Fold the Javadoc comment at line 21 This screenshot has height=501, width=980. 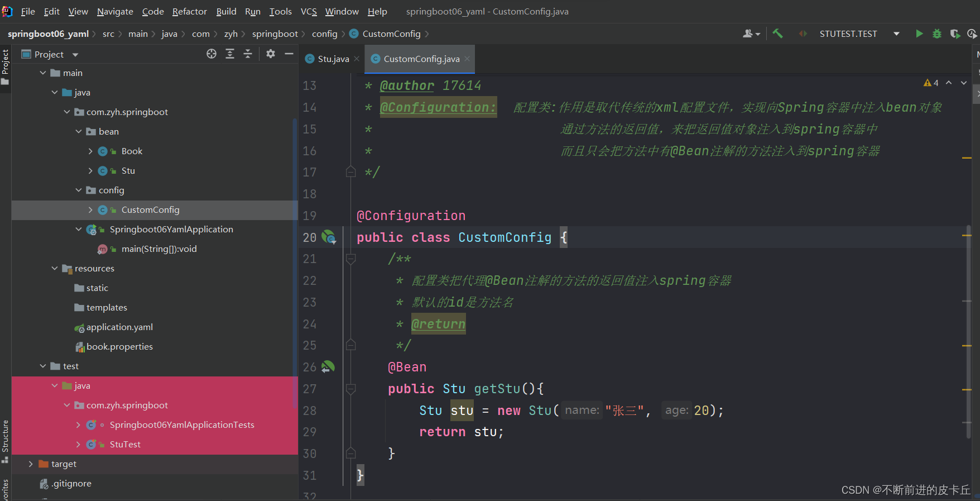coord(350,259)
